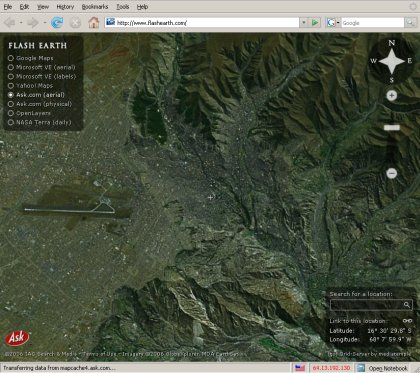
Task: Click the site favicon in the address bar
Action: [x=110, y=22]
